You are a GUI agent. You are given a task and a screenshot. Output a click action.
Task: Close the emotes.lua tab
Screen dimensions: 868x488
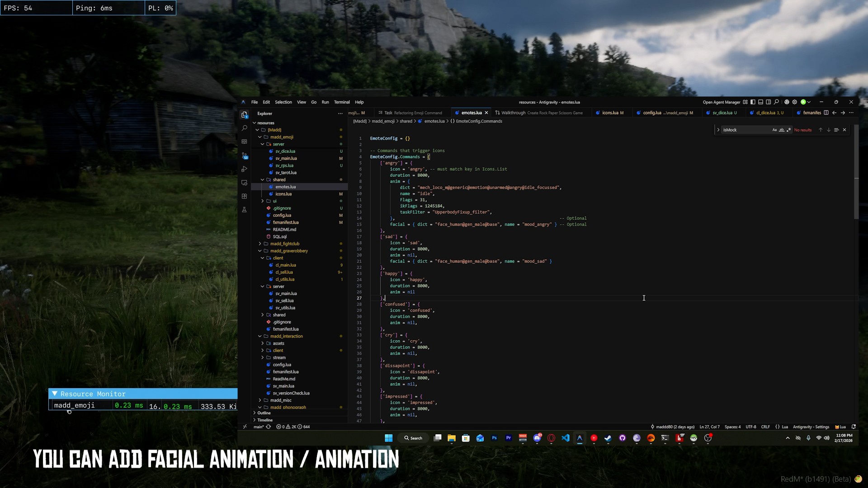point(486,113)
